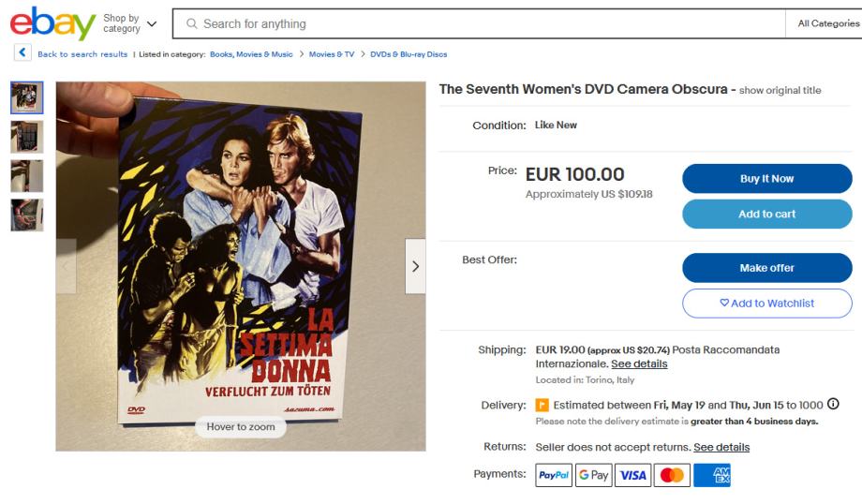Click the PayPal payment icon

pos(554,475)
